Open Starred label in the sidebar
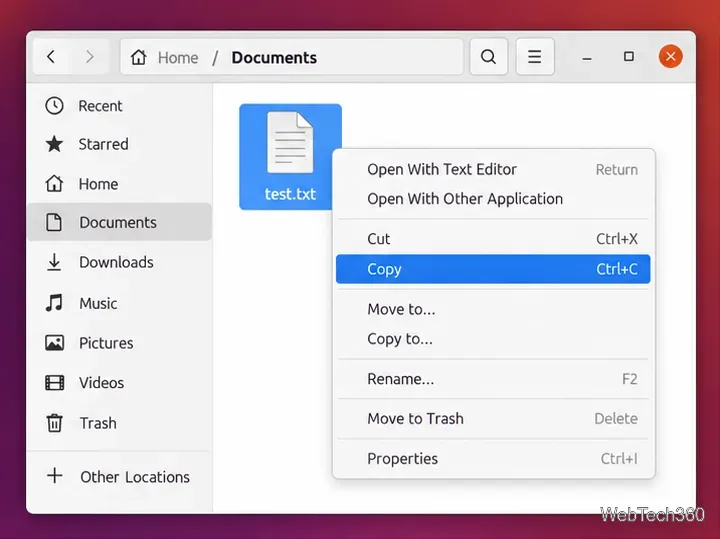 pyautogui.click(x=104, y=144)
